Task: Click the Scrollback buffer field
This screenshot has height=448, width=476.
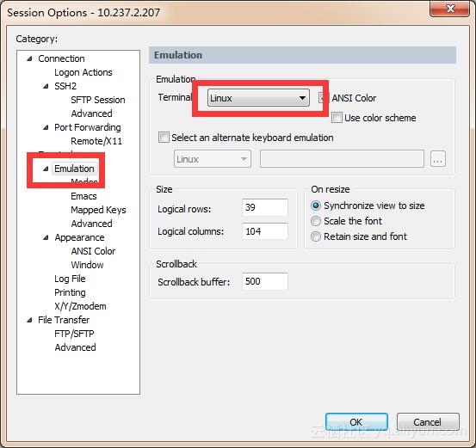Action: (265, 281)
